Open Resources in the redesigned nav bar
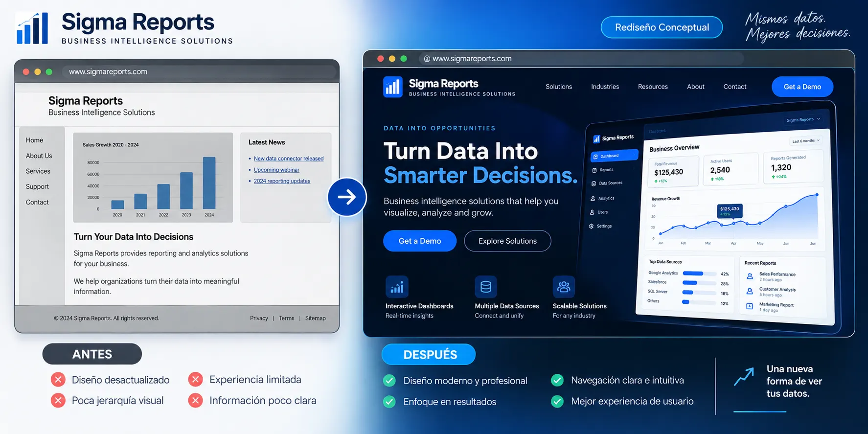This screenshot has height=434, width=868. (653, 87)
